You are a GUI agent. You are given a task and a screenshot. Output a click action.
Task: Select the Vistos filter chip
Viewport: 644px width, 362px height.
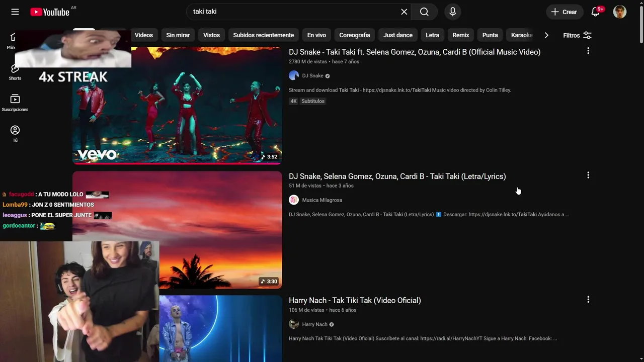[x=211, y=35]
